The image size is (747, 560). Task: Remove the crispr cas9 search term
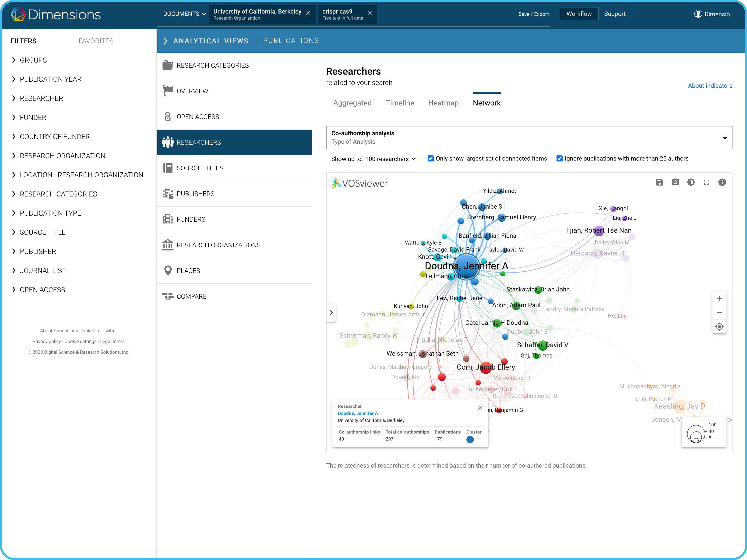(370, 14)
